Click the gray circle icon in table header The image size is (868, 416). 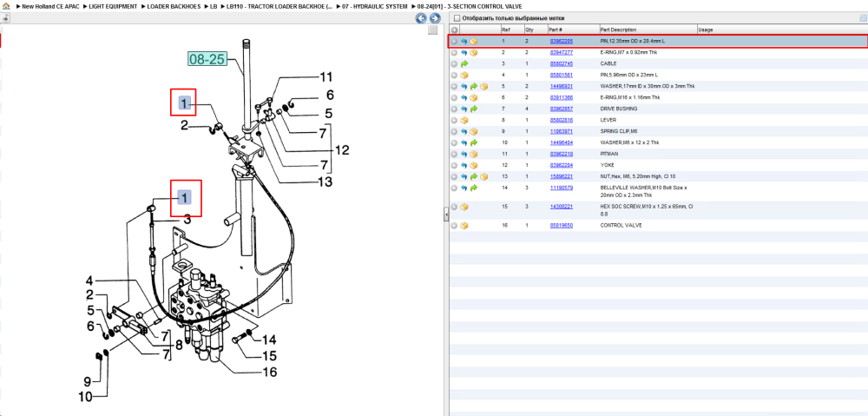tap(454, 30)
